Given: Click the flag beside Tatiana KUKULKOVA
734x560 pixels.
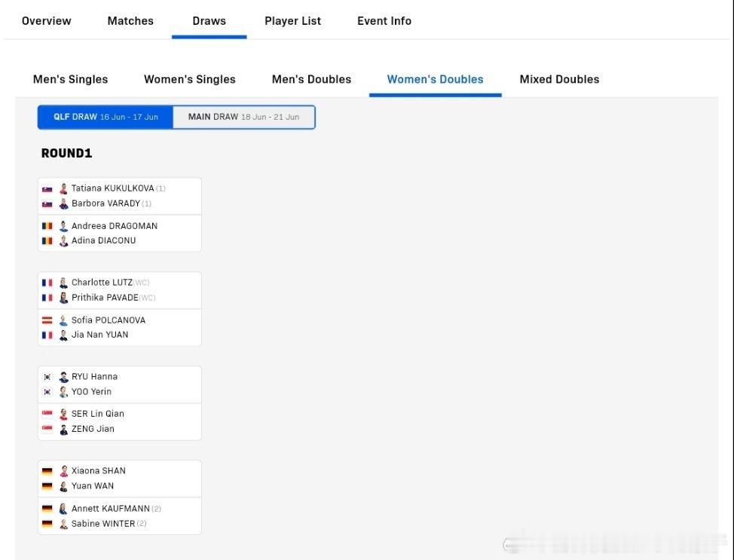Looking at the screenshot, I should 47,189.
